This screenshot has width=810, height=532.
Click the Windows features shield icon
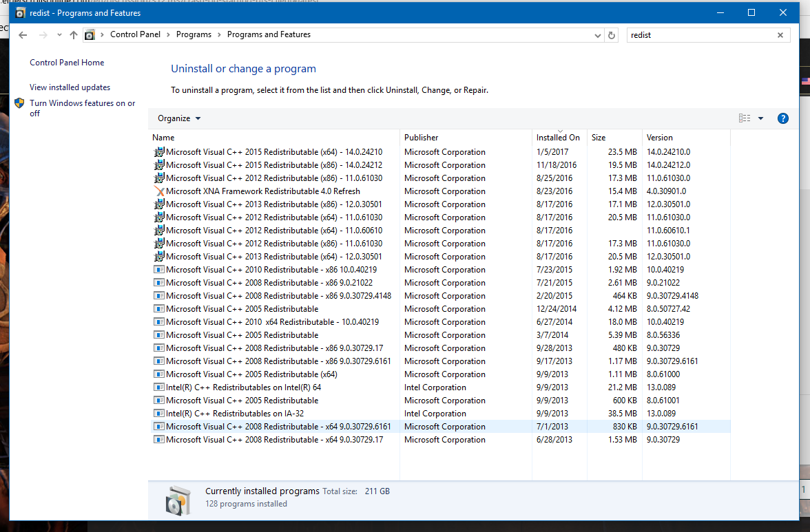[19, 103]
